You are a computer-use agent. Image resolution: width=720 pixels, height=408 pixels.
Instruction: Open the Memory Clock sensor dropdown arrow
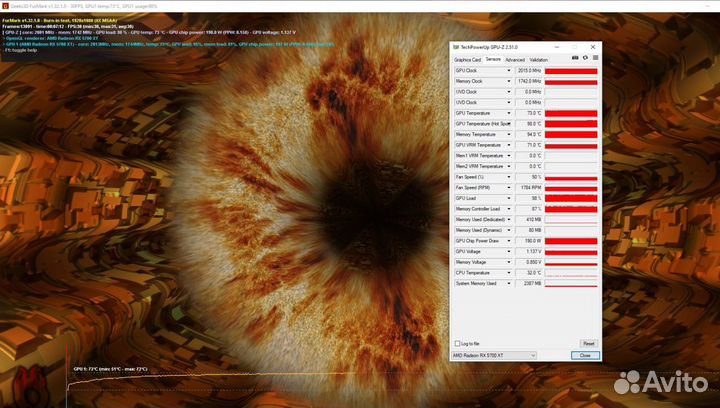[x=508, y=81]
